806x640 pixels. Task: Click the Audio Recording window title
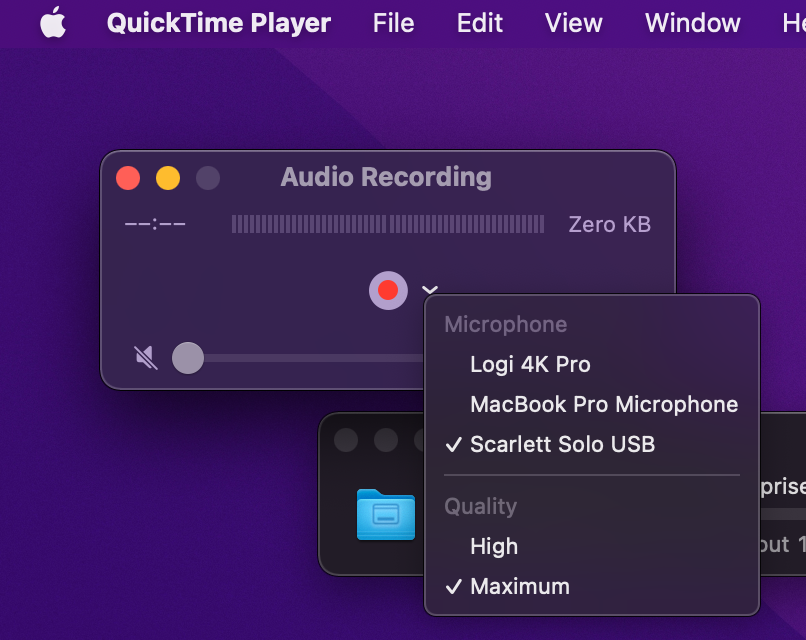tap(386, 177)
